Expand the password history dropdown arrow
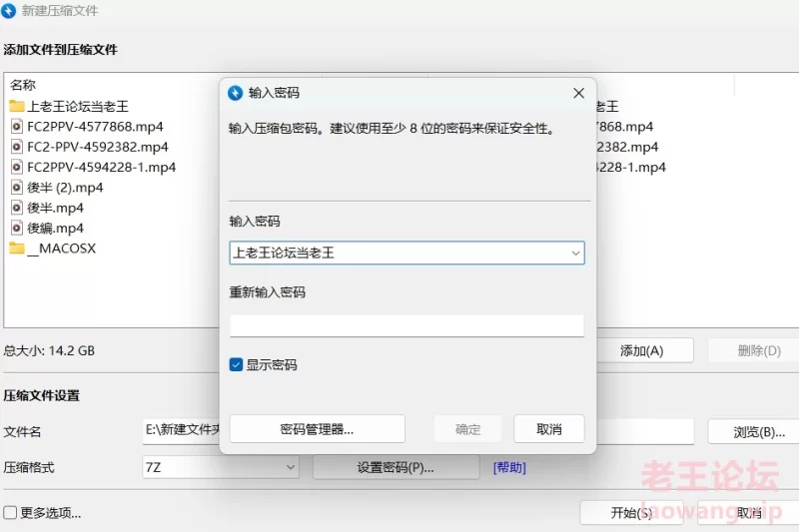 click(x=575, y=253)
